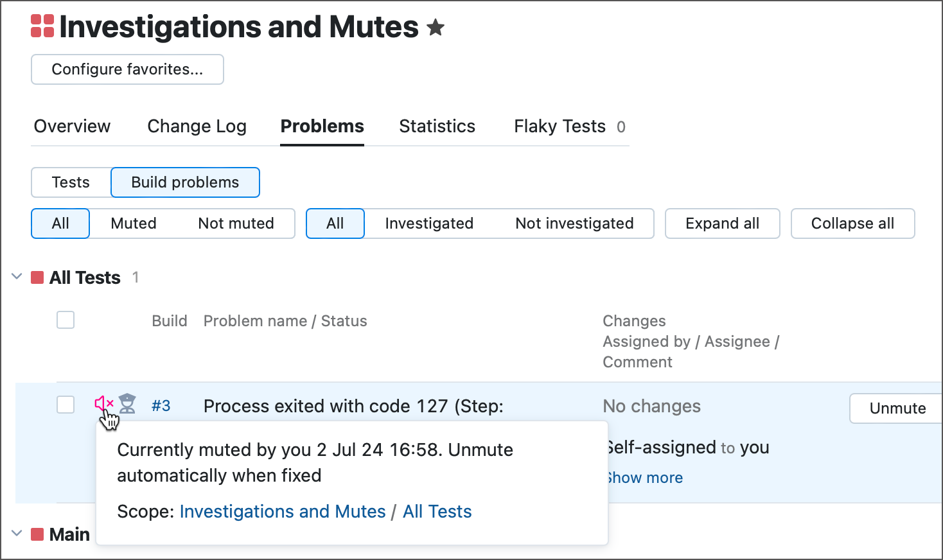Image resolution: width=943 pixels, height=560 pixels.
Task: Open build #3 link
Action: (x=161, y=406)
